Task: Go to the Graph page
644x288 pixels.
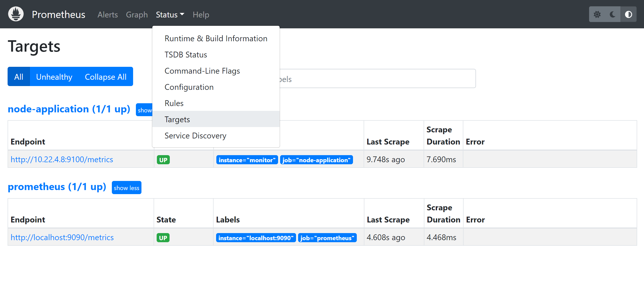Action: (x=137, y=15)
